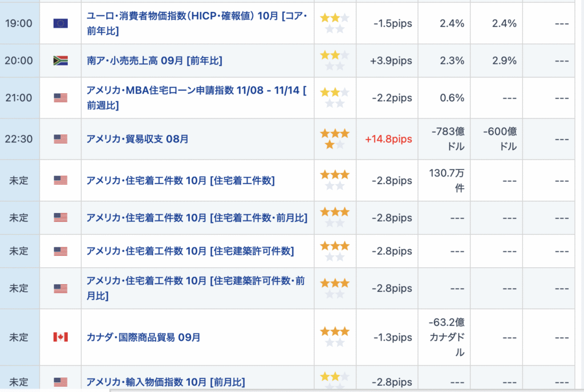Viewport: 584px width, 392px height.
Task: Click the star rating for アメリカ・貿易収支 08月
Action: coord(335,139)
